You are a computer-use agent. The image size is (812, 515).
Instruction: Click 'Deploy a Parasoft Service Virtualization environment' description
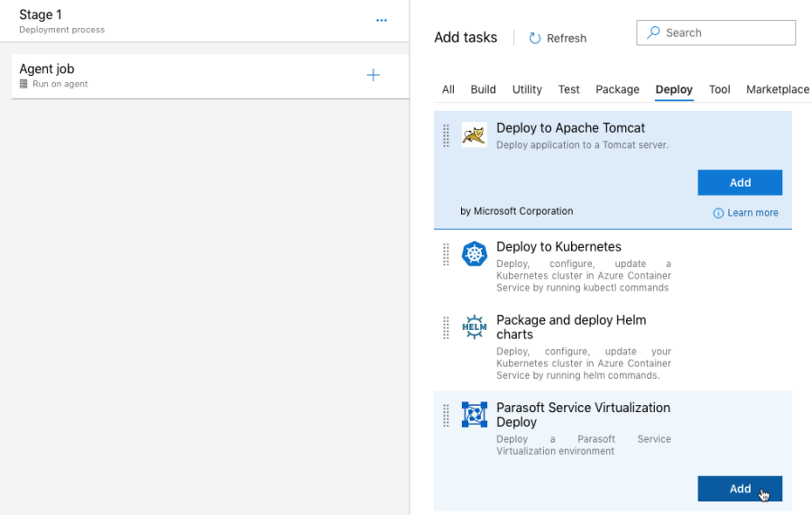click(584, 446)
